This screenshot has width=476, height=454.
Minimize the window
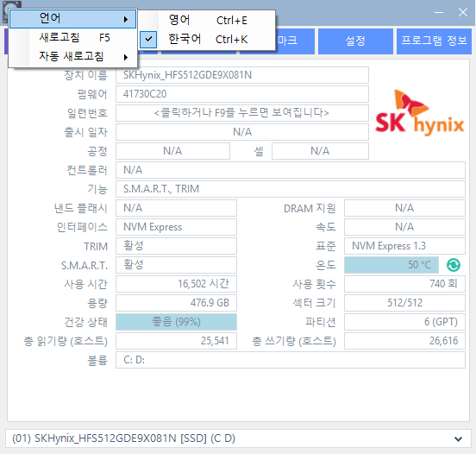439,12
